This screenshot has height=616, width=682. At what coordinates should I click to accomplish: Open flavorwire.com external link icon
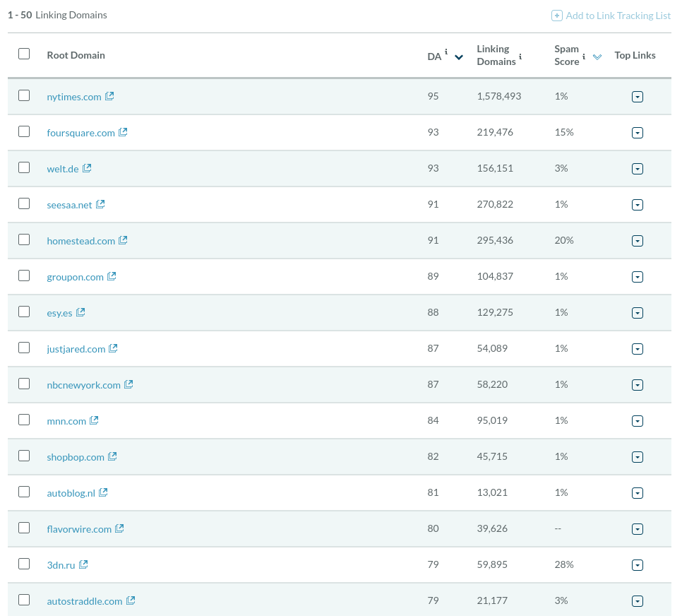(x=119, y=528)
